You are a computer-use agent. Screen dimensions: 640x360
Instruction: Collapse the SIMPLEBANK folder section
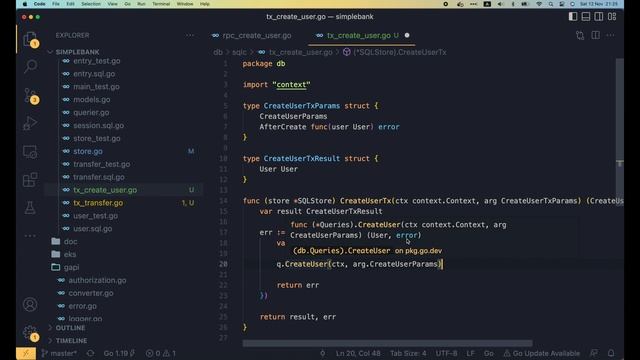(77, 52)
